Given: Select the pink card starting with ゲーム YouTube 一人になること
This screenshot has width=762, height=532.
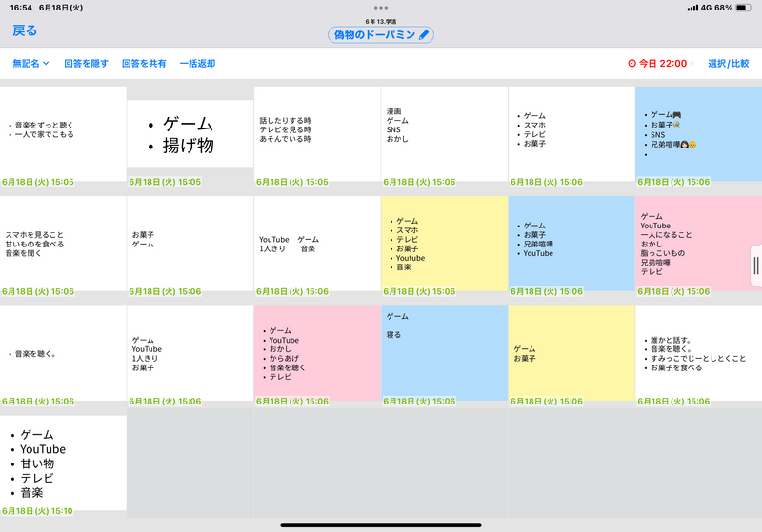Looking at the screenshot, I should tap(698, 244).
